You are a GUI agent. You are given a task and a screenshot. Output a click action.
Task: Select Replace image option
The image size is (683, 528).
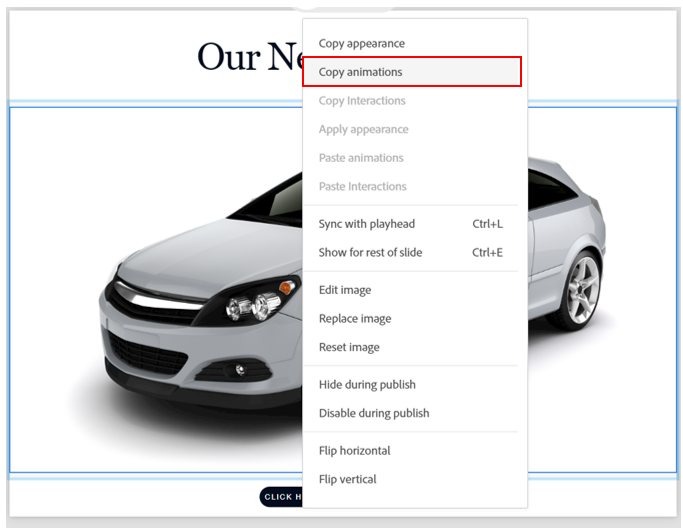(354, 319)
